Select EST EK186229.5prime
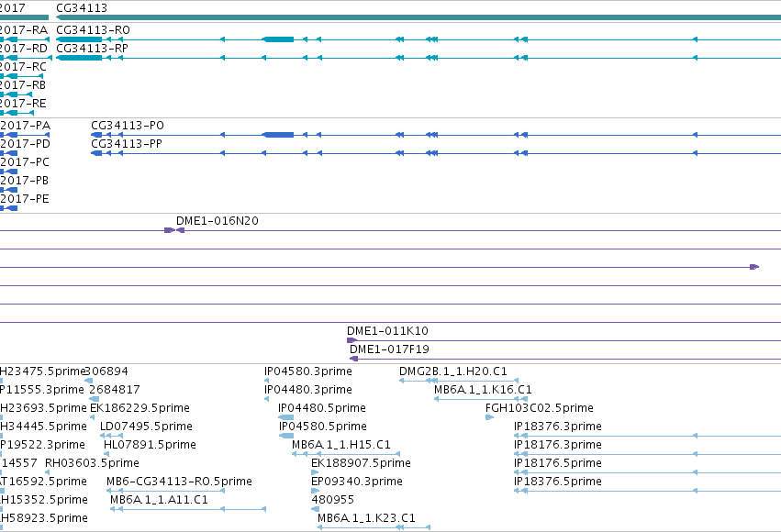 (140, 408)
